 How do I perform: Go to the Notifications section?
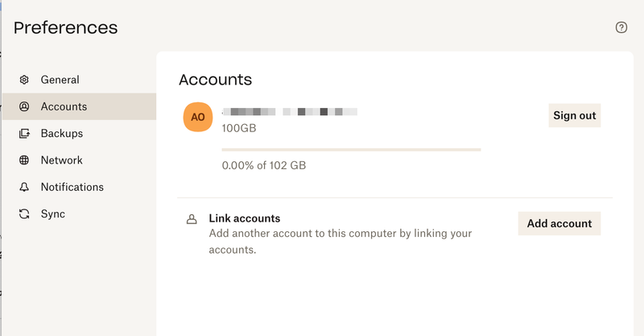(72, 187)
